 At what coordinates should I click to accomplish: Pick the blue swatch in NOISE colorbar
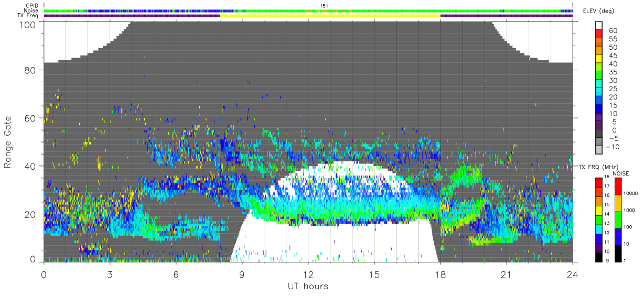[x=617, y=236]
